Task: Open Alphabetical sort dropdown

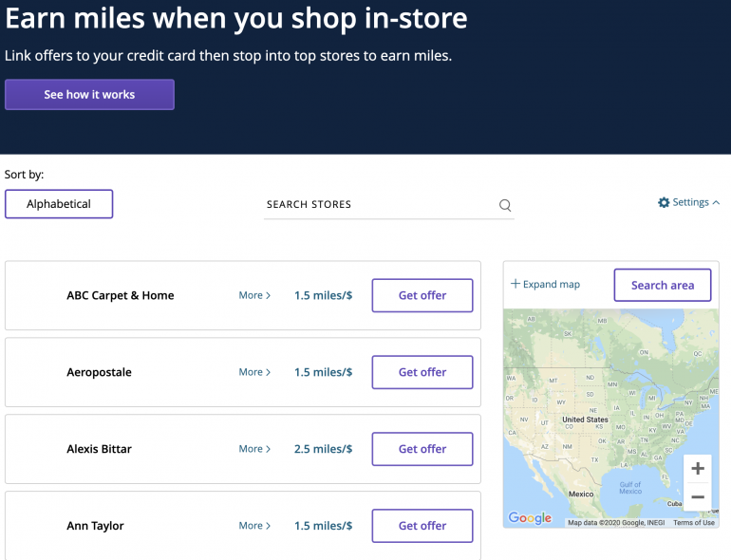Action: 59,204
